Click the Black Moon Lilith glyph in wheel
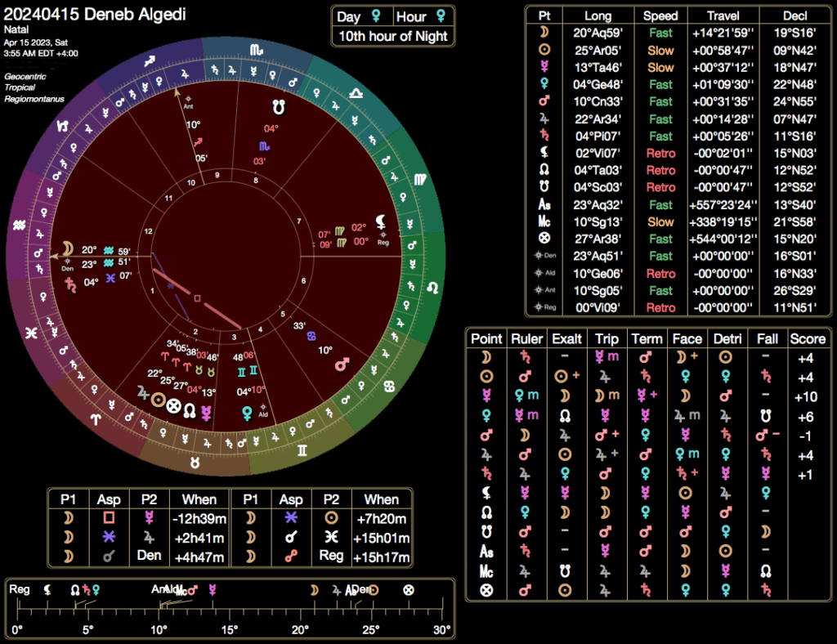 click(x=381, y=221)
